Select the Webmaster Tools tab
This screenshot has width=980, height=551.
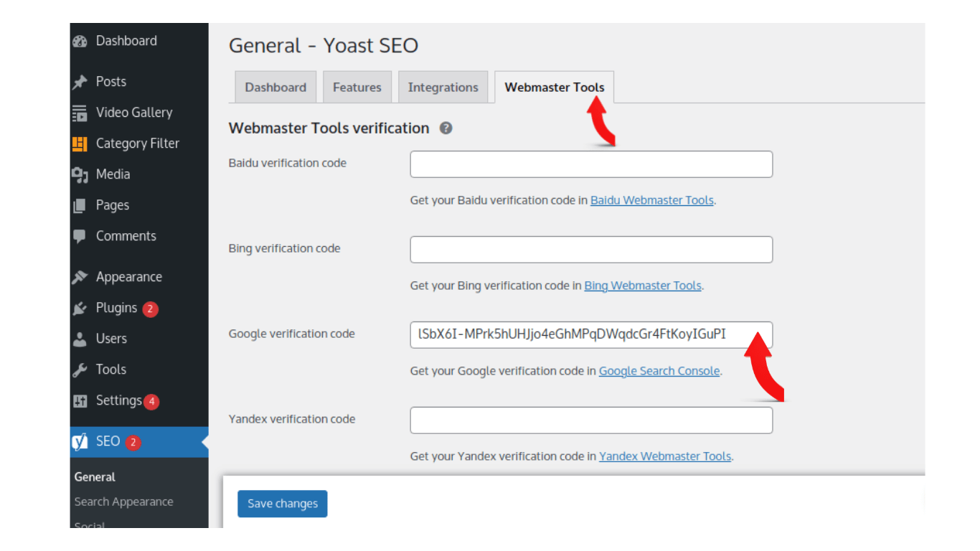(555, 87)
